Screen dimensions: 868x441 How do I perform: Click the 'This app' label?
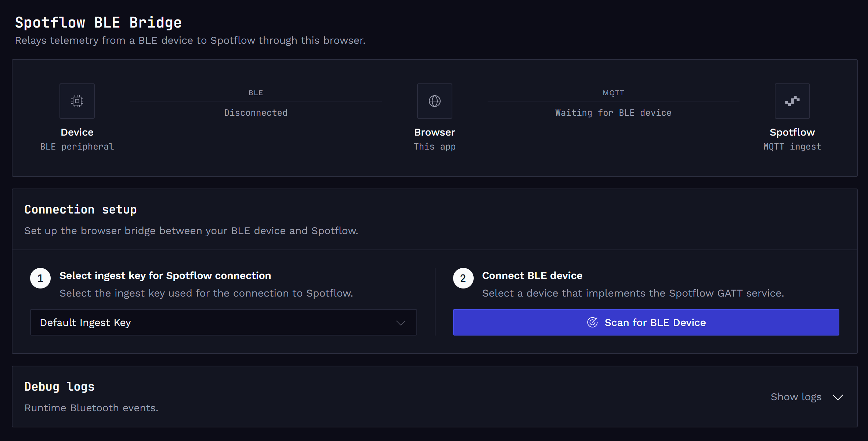point(435,147)
